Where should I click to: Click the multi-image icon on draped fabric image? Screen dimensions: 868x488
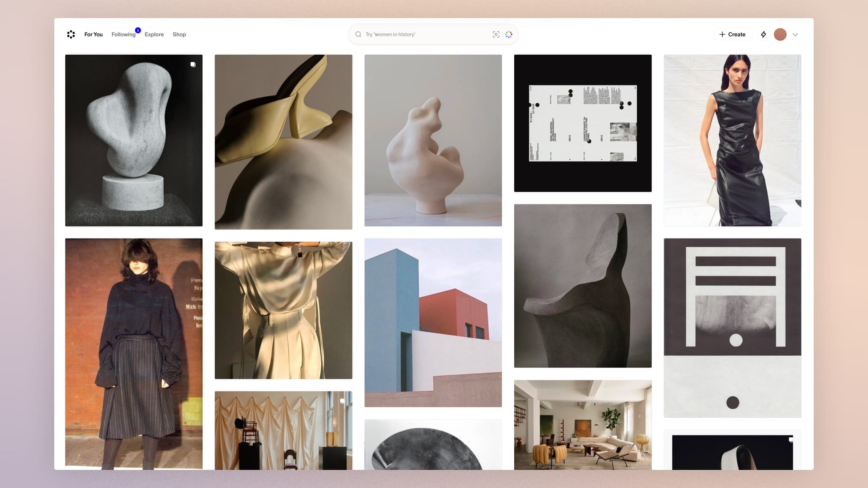(342, 401)
